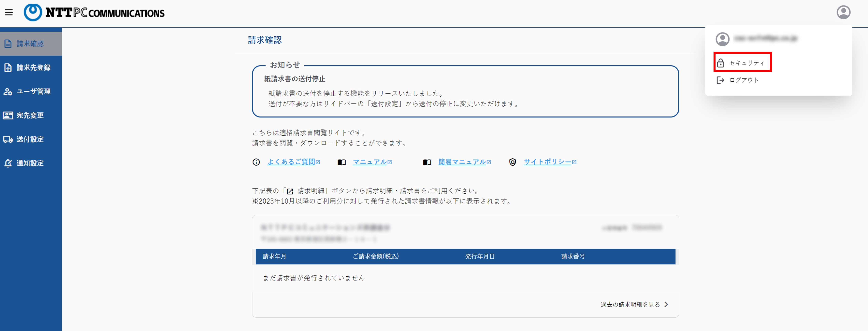Click the chevron after 過去の請求明細を見る

tap(666, 304)
